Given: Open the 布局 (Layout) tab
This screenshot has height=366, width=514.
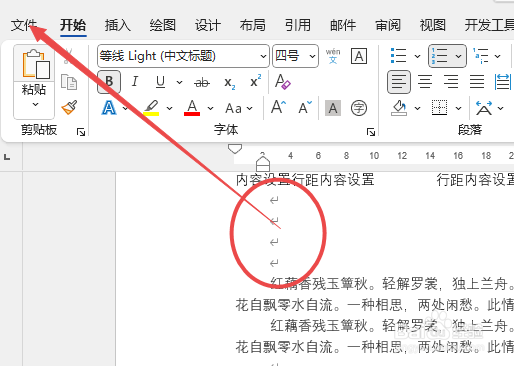Looking at the screenshot, I should [x=253, y=25].
